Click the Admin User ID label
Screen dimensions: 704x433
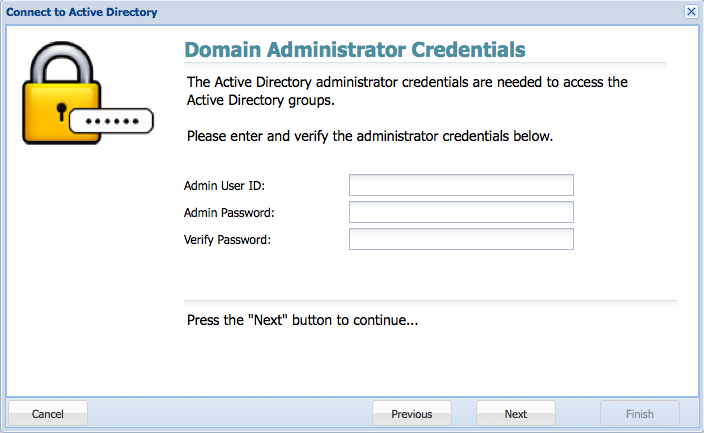(224, 186)
